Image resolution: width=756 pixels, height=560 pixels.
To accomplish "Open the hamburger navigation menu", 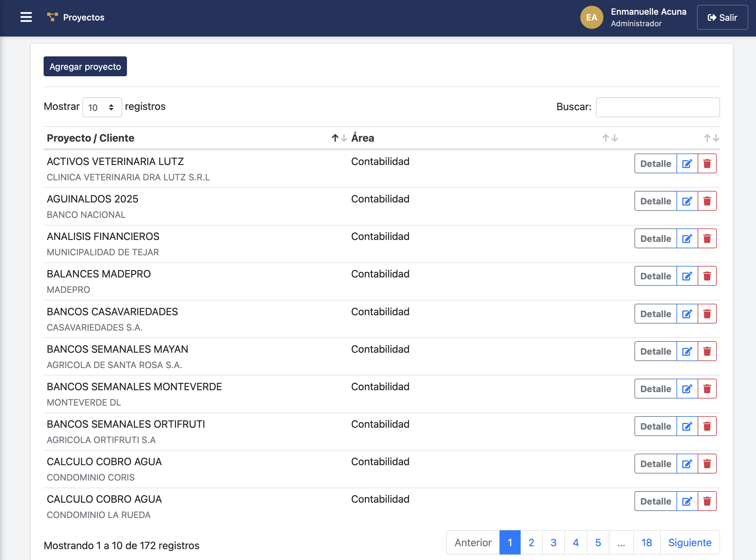I will click(26, 17).
